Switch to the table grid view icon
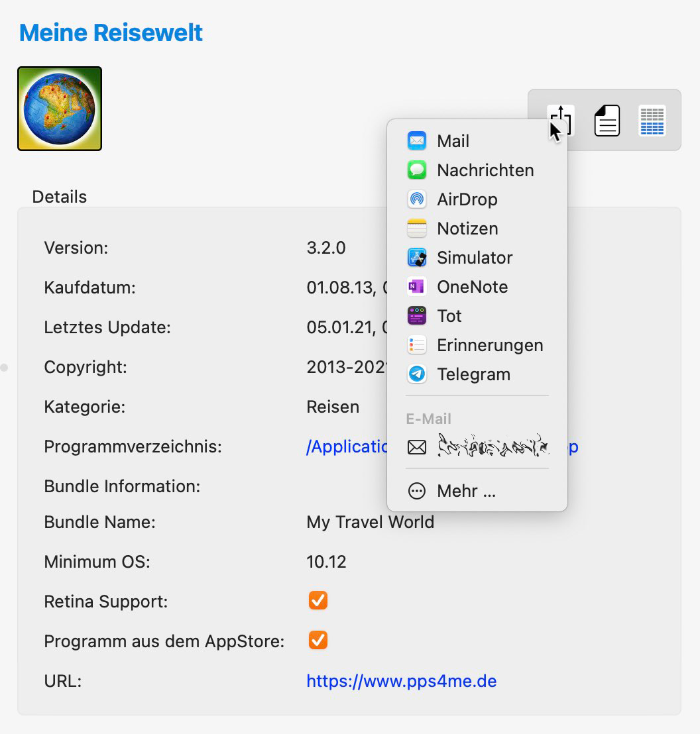The width and height of the screenshot is (700, 734). tap(652, 121)
